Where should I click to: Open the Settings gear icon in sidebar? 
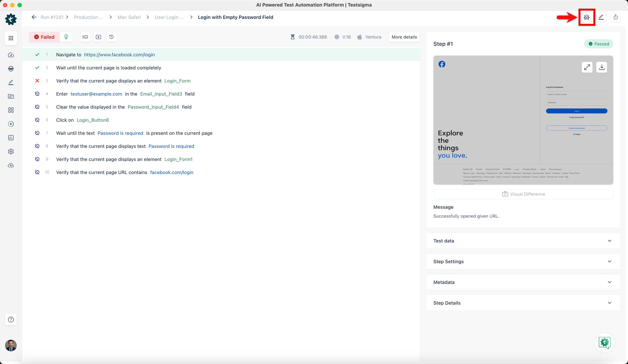click(11, 151)
